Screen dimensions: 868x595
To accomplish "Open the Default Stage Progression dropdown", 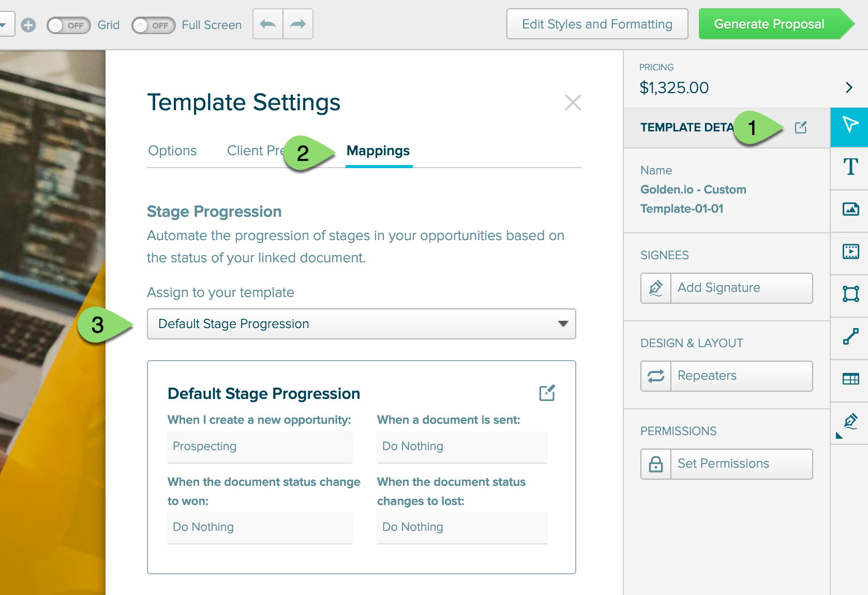I will tap(361, 324).
